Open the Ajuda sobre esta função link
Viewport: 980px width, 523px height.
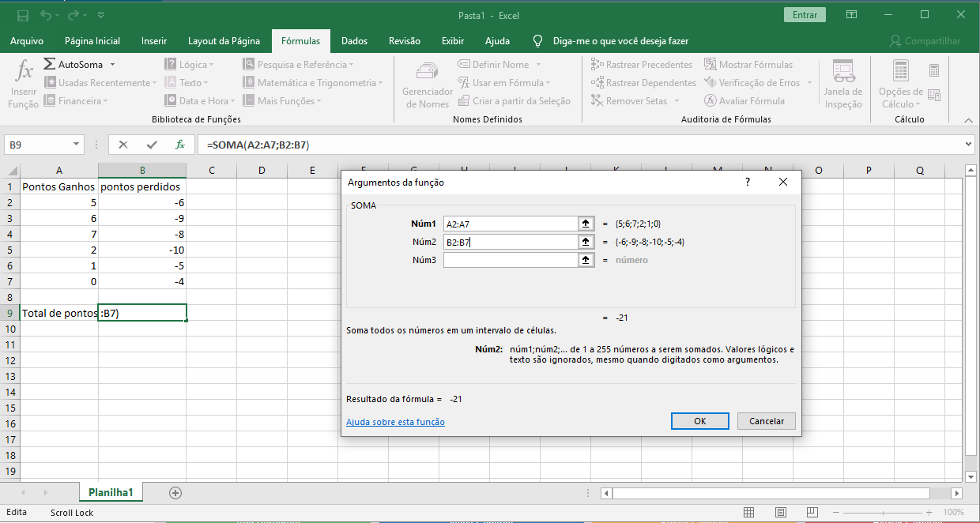395,422
